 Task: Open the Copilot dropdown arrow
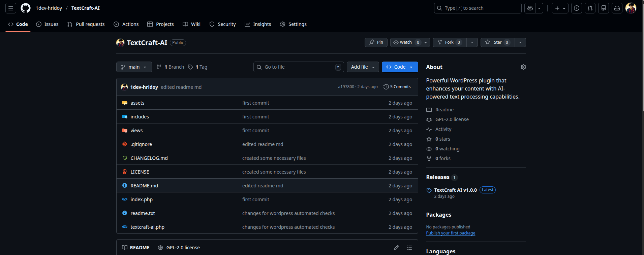pyautogui.click(x=539, y=8)
